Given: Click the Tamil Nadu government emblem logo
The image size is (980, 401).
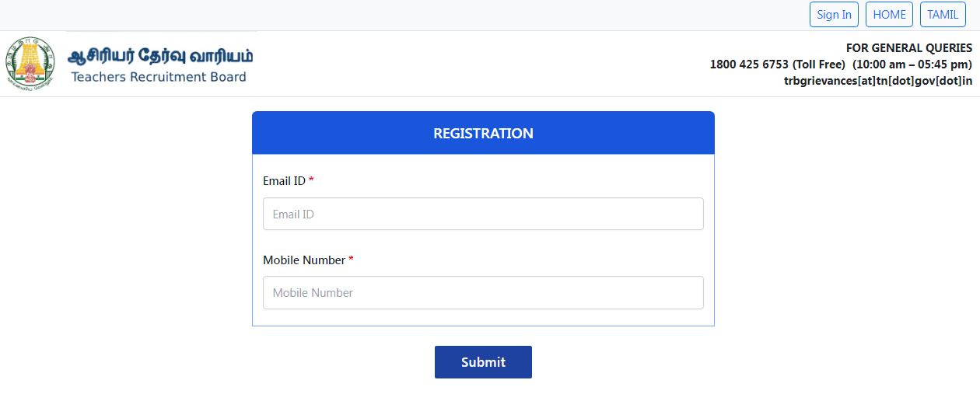Looking at the screenshot, I should (30, 65).
